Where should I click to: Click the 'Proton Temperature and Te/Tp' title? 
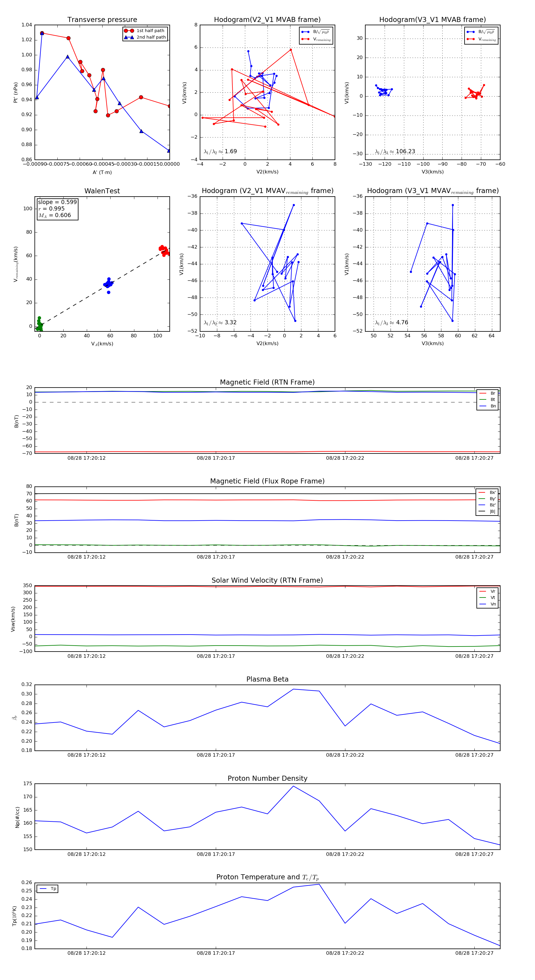tap(267, 877)
